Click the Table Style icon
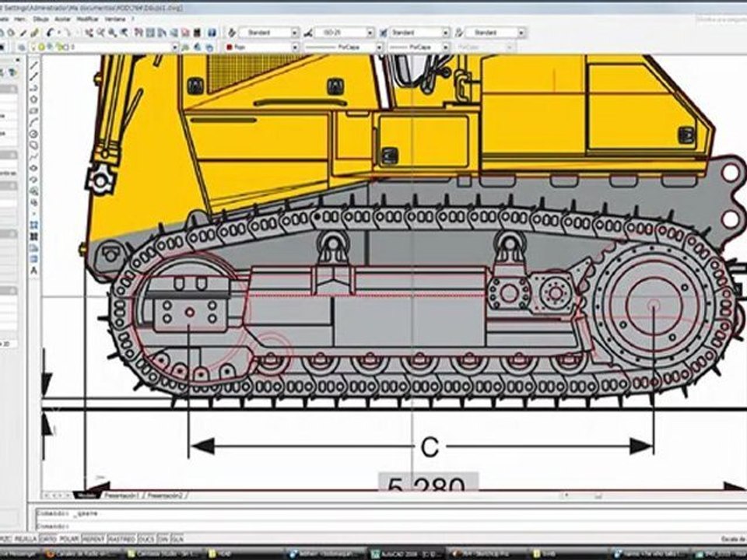Viewport: 747px width, 560px height. coord(384,33)
